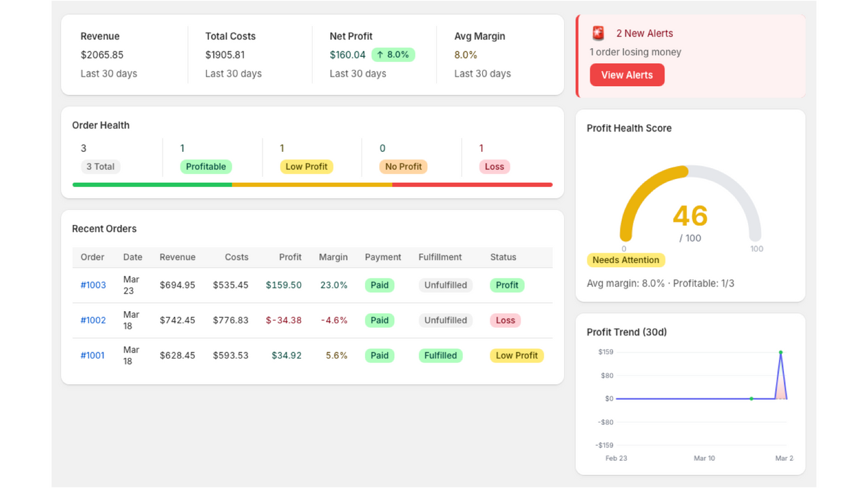Viewport: 868px width, 488px height.
Task: Click the $34.92 profit value
Action: (287, 356)
